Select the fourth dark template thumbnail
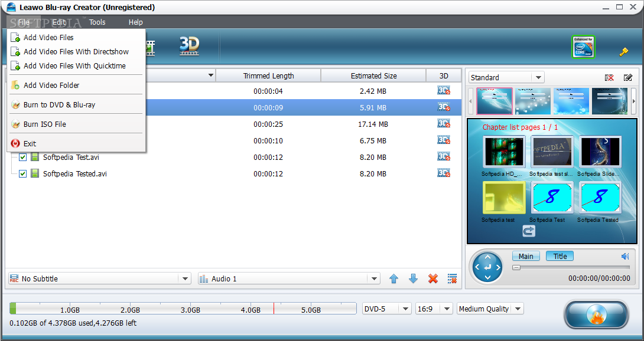The height and width of the screenshot is (341, 644). pos(610,101)
